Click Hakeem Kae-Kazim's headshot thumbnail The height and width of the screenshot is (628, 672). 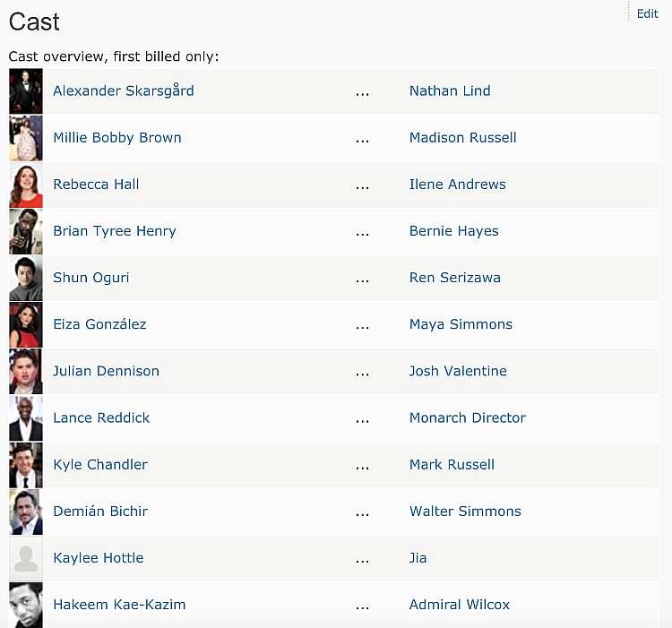tap(26, 604)
